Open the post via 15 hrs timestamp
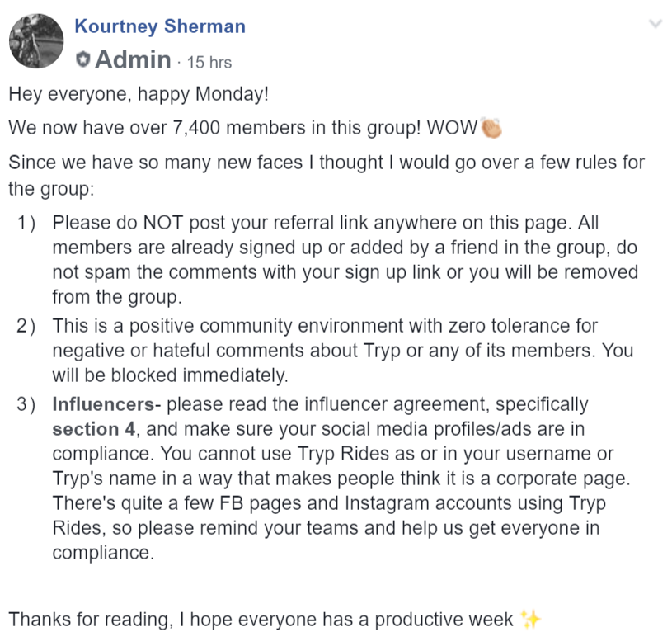Viewport: 672px width, 632px height. point(209,62)
